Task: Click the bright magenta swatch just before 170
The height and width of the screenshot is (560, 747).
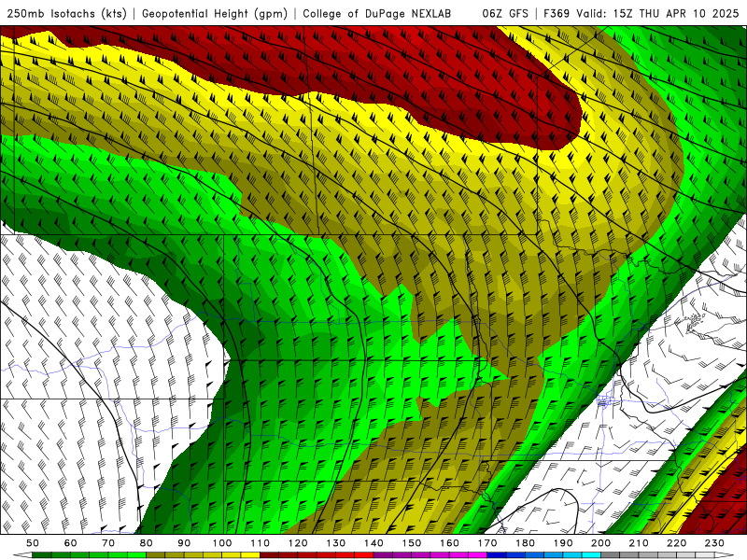Action: (478, 555)
